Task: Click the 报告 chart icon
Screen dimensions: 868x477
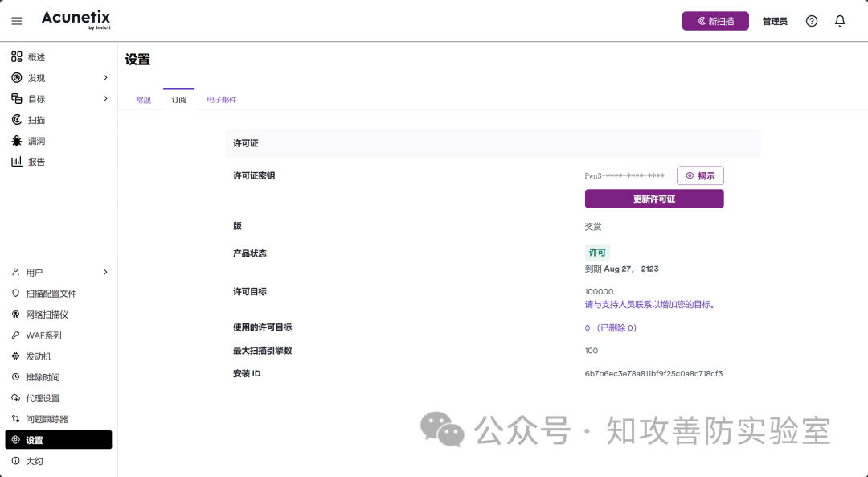Action: (x=17, y=162)
